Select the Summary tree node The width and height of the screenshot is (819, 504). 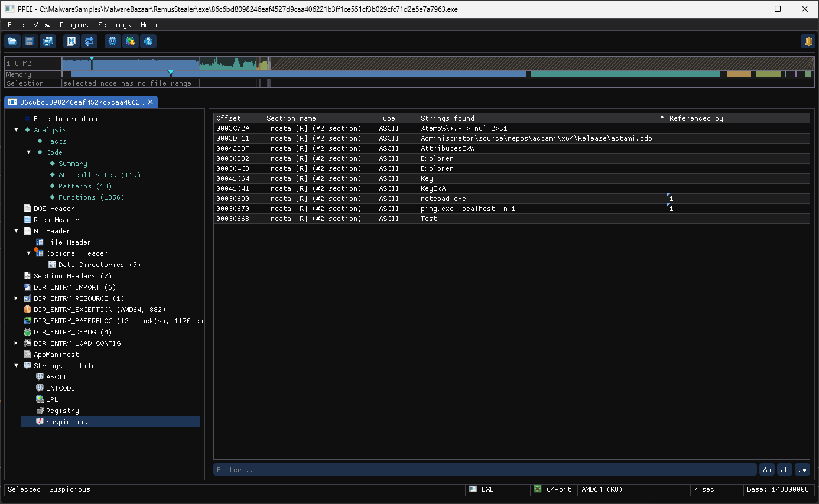point(73,164)
